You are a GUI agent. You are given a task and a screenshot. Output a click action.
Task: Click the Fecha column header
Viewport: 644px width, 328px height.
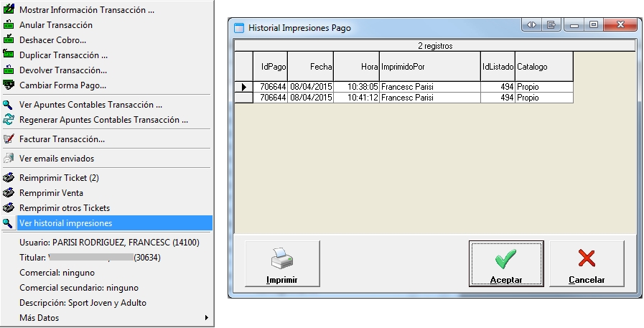(310, 67)
